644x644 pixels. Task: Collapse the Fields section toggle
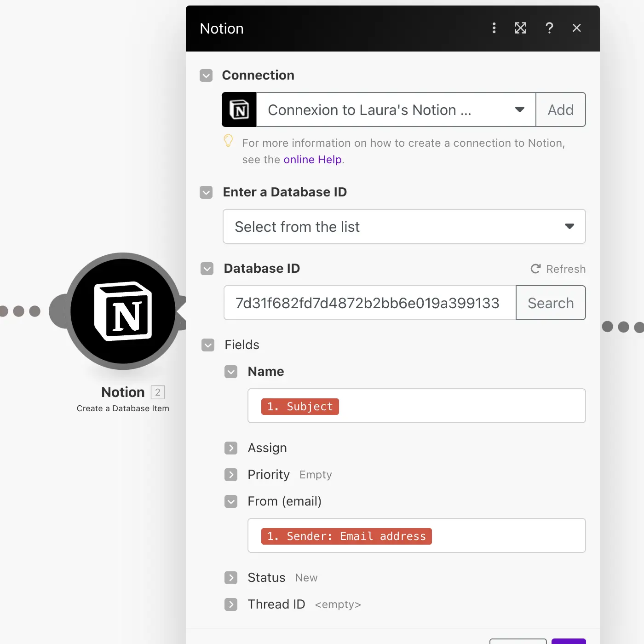tap(208, 345)
